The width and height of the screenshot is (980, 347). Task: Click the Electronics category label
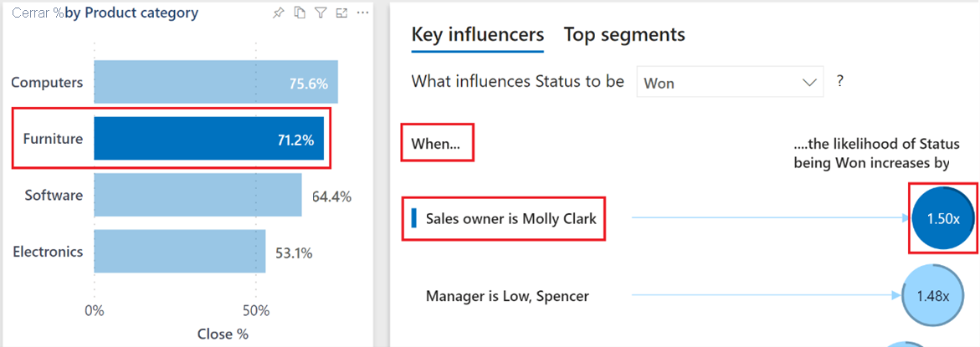[48, 251]
